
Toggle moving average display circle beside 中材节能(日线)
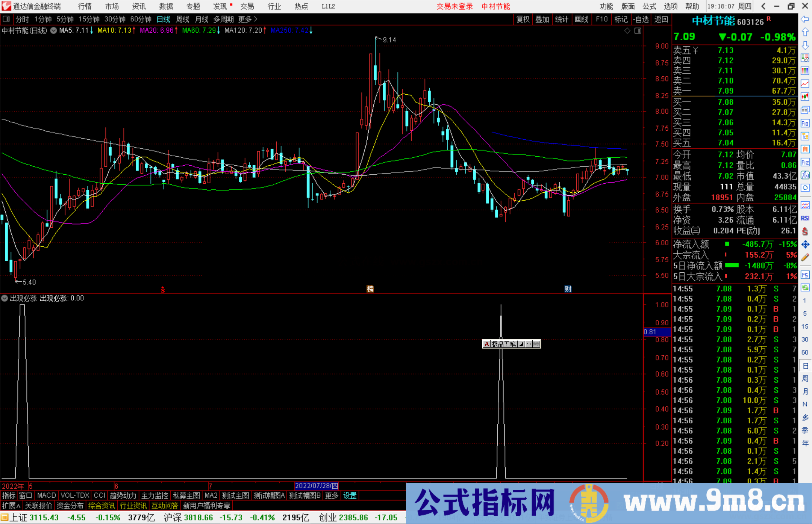click(x=53, y=30)
